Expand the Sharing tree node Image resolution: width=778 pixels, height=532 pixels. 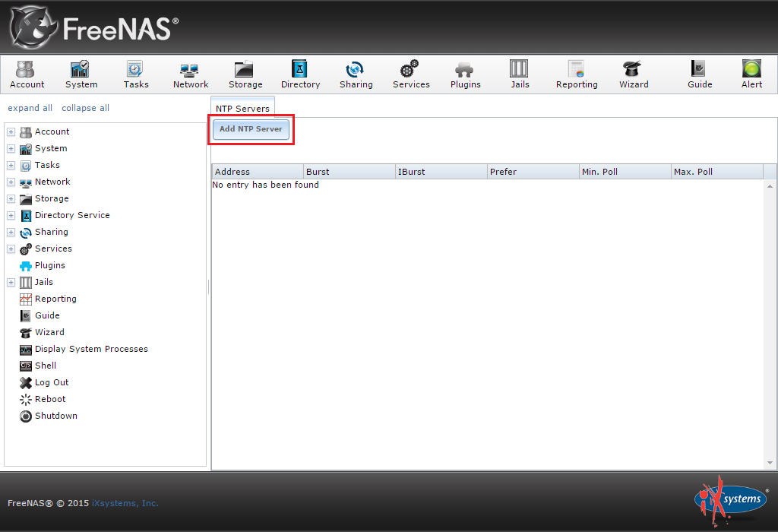point(11,233)
